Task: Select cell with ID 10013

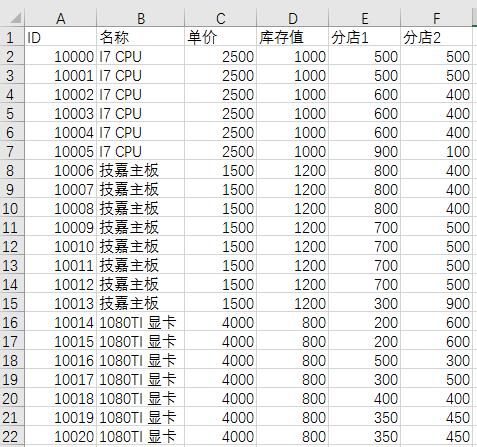Action: 61,303
